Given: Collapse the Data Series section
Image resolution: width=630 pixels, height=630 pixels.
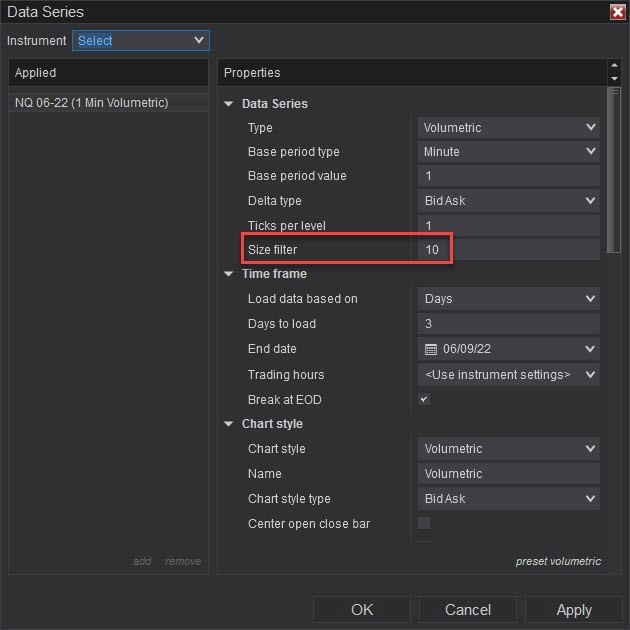Looking at the screenshot, I should tap(229, 104).
